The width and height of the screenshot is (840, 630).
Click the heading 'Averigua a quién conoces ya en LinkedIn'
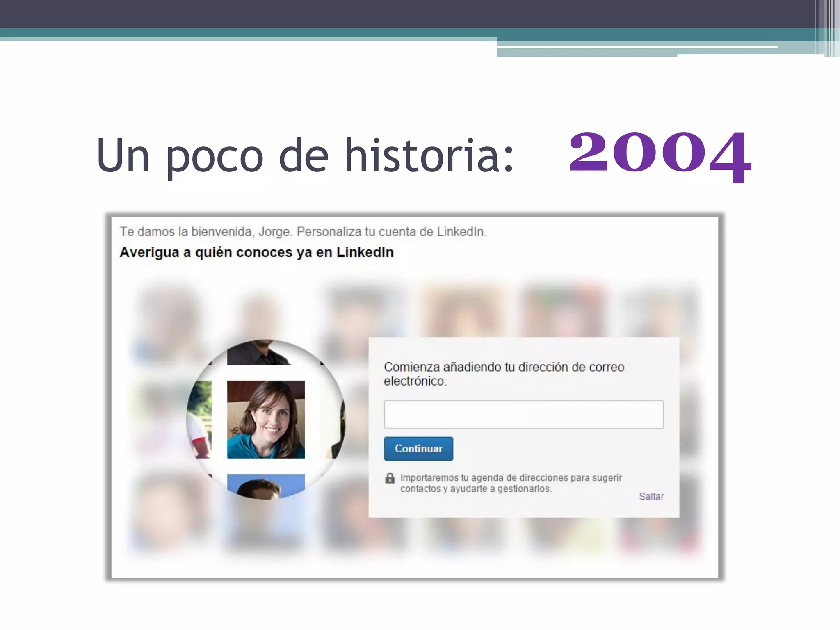coord(257,252)
